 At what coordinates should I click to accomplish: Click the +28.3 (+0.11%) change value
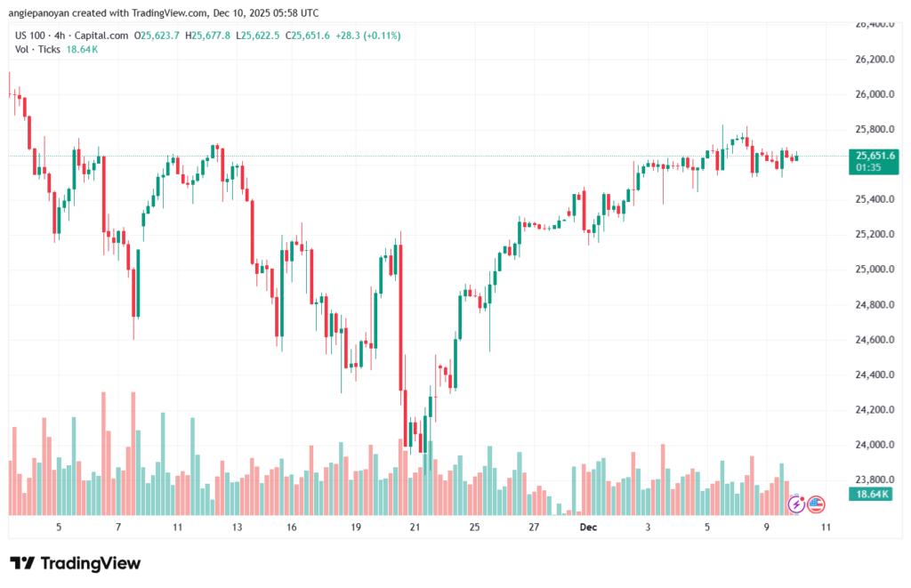coord(367,36)
